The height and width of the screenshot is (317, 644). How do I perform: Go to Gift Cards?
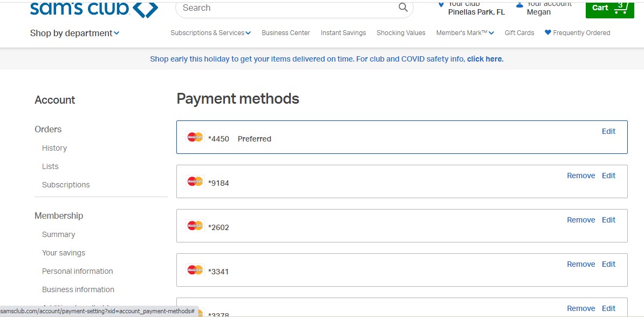[x=519, y=33]
